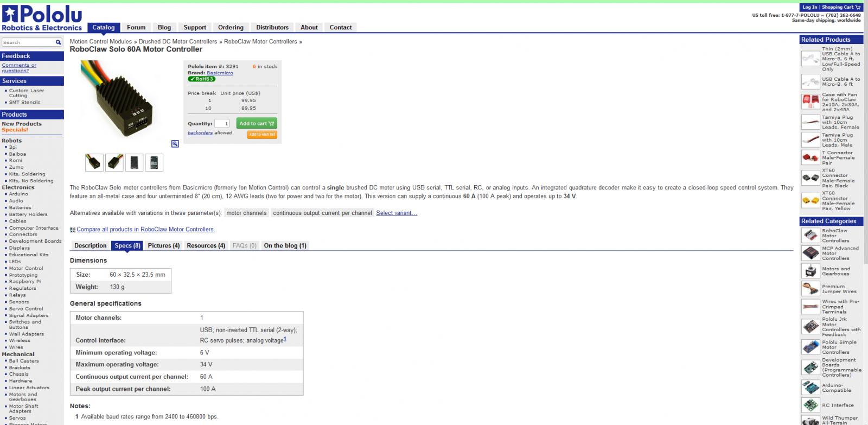
Task: Open Wires with Pre-Crimped Terminals category
Action: (840, 307)
